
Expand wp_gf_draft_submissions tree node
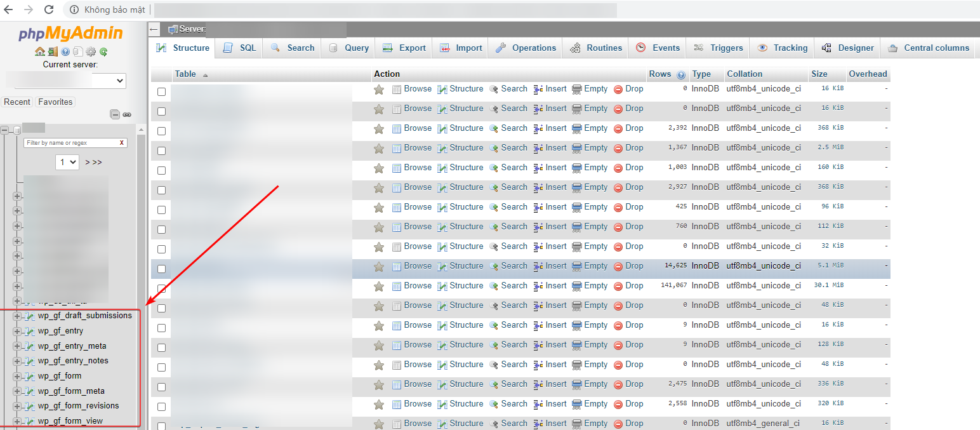pos(17,316)
